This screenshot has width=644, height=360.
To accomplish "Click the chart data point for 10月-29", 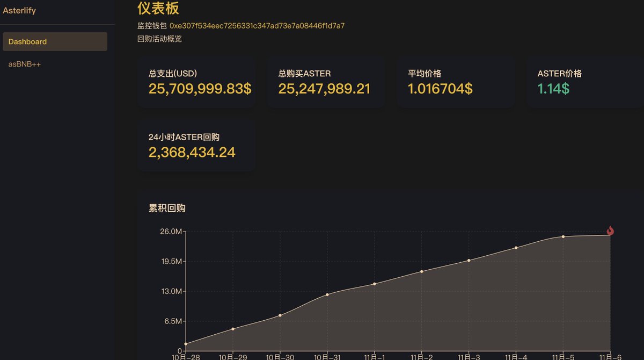I will coord(233,329).
